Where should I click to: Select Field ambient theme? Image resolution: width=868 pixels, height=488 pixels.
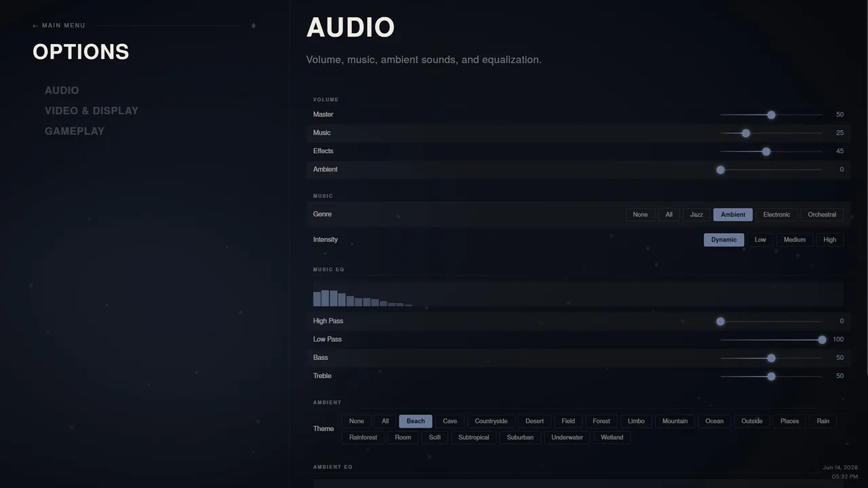tap(568, 421)
